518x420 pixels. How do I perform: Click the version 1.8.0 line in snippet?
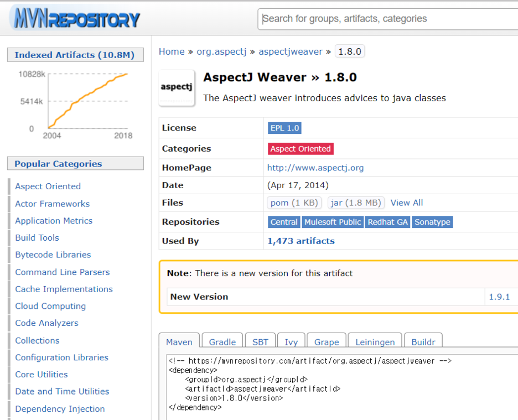point(234,398)
